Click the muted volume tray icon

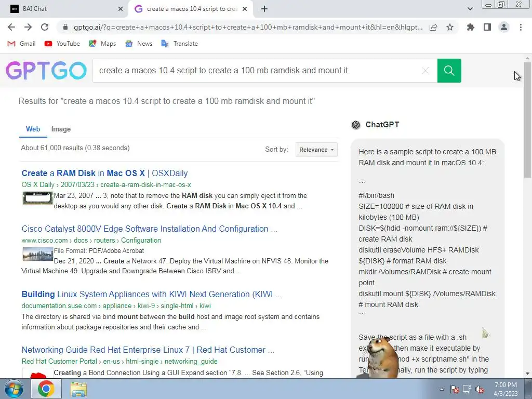coord(480,389)
